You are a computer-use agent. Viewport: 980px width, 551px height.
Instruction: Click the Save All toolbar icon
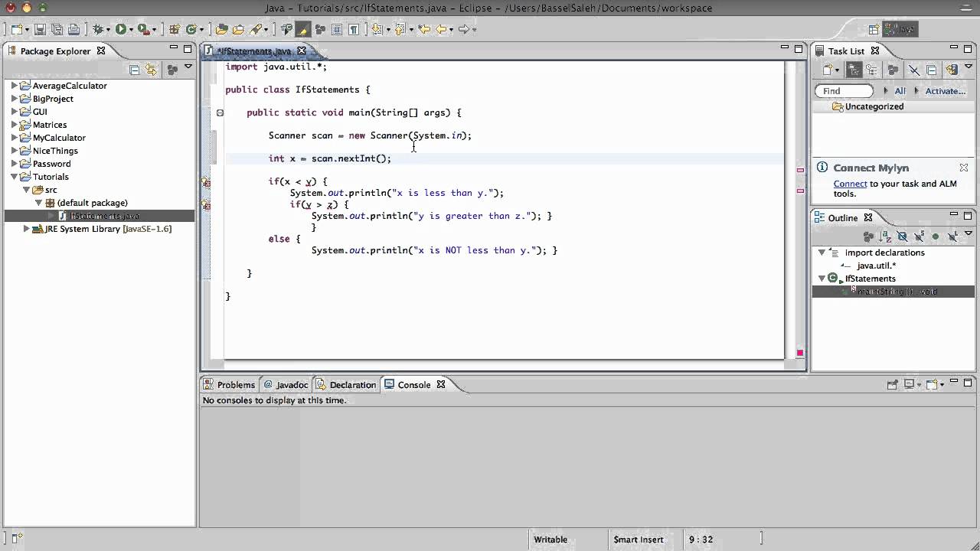coord(57,29)
